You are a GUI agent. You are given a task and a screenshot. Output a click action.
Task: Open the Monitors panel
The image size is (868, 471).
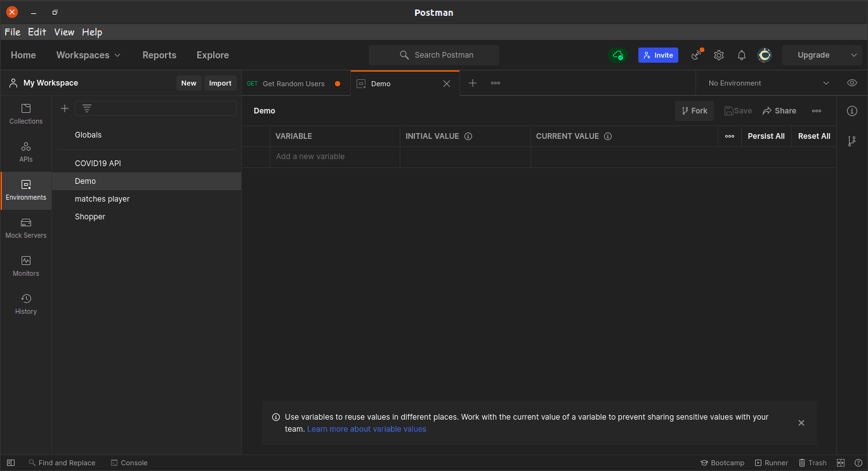[x=26, y=266]
